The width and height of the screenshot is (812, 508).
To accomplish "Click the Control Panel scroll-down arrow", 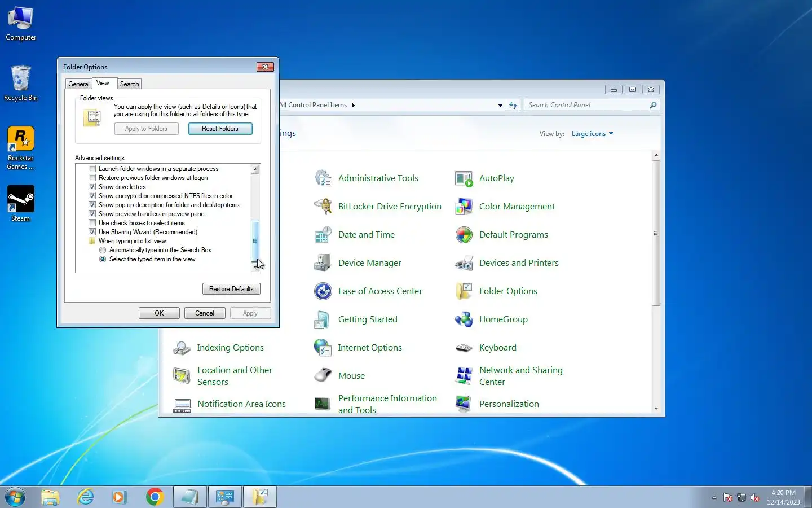I will pos(656,408).
